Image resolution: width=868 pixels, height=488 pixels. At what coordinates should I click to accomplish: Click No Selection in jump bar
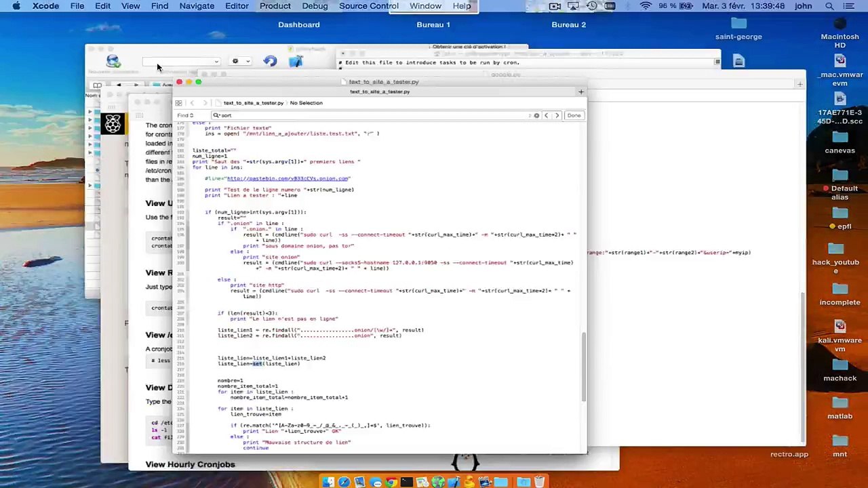306,103
